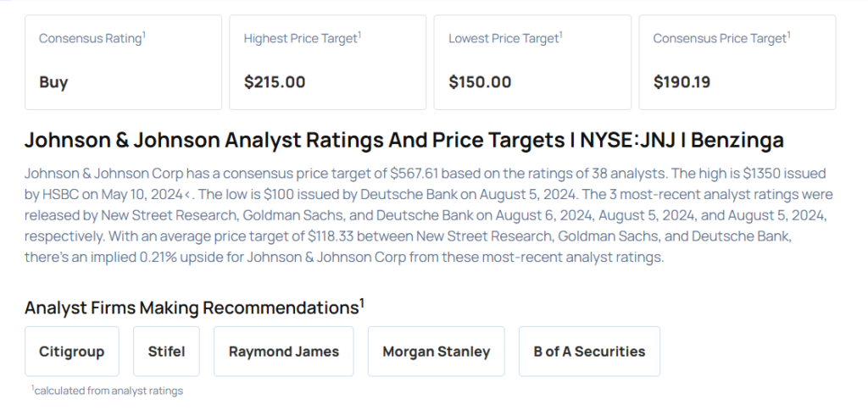Click the B of A Securities button
868x416 pixels.
589,352
